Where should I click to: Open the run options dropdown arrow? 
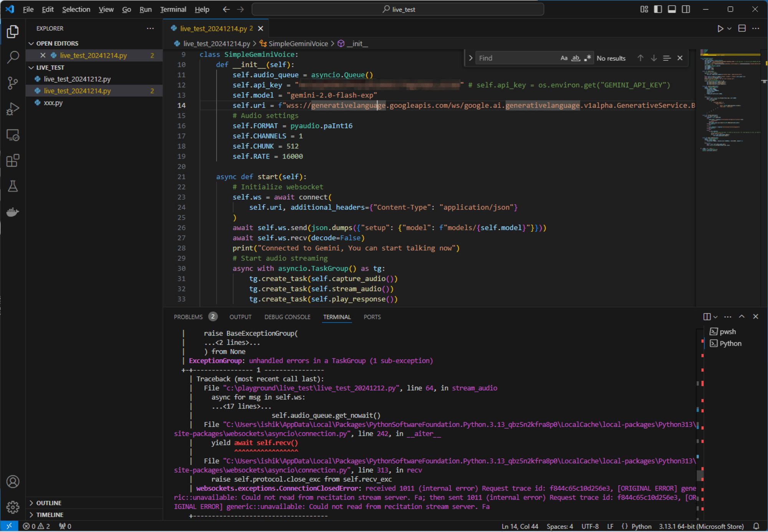pyautogui.click(x=729, y=28)
